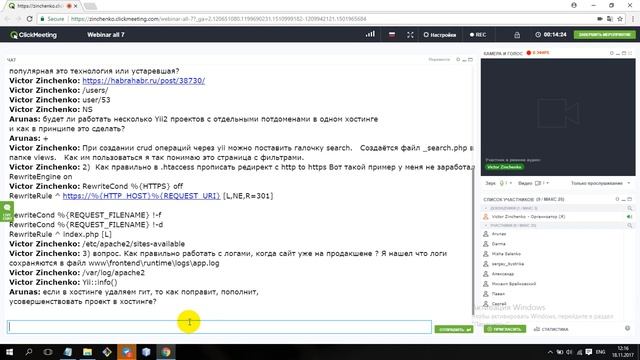Start recording with REC button
640x360 pixels.
tap(478, 35)
